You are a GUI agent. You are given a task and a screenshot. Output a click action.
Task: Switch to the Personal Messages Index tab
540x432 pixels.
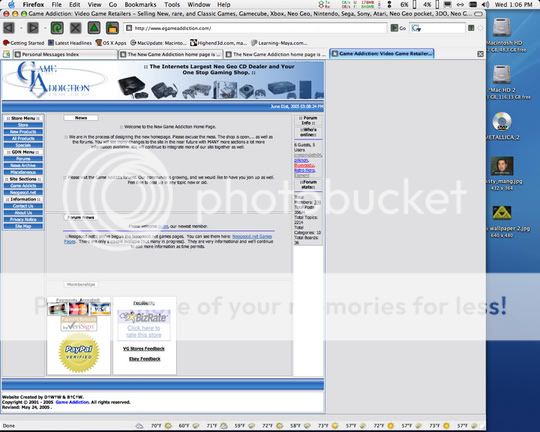point(65,54)
